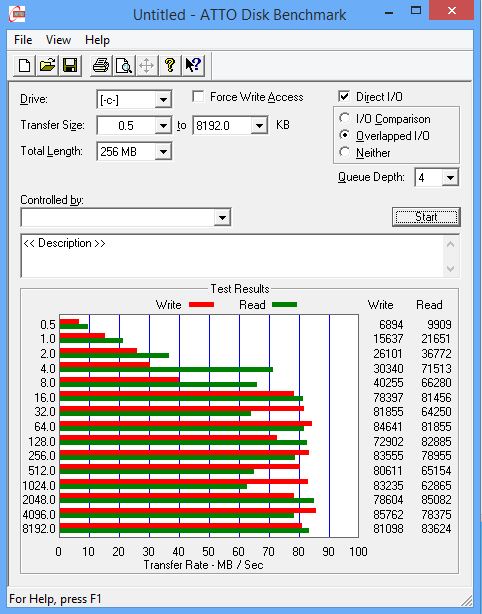This screenshot has width=482, height=614.
Task: Select the I/O Comparison radio button
Action: (x=345, y=118)
